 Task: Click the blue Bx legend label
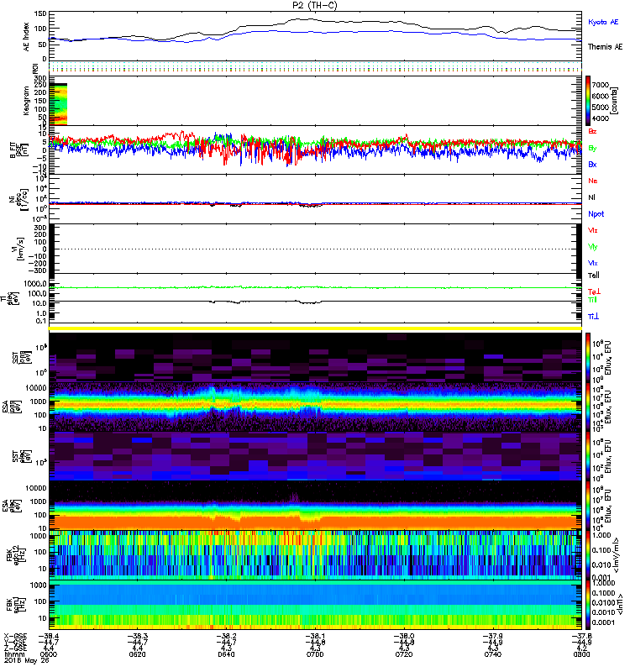click(x=592, y=164)
